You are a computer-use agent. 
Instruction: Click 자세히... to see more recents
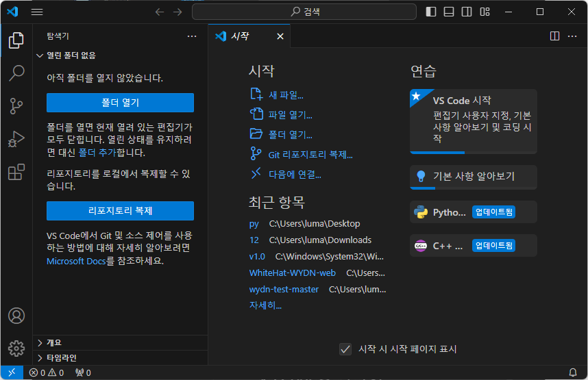tap(265, 306)
